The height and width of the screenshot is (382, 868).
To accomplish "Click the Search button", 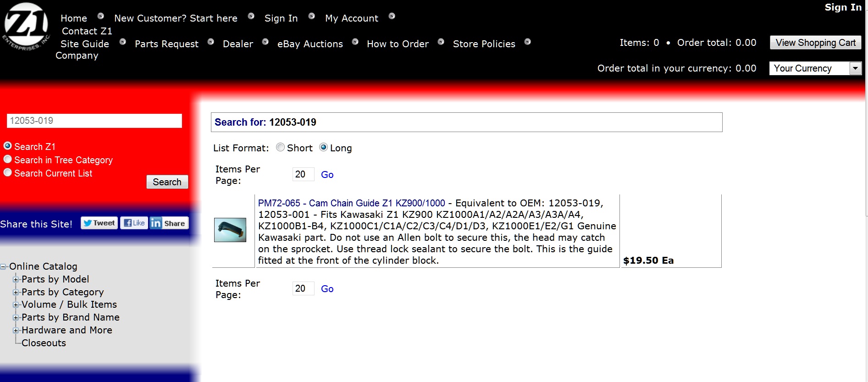I will pos(167,182).
